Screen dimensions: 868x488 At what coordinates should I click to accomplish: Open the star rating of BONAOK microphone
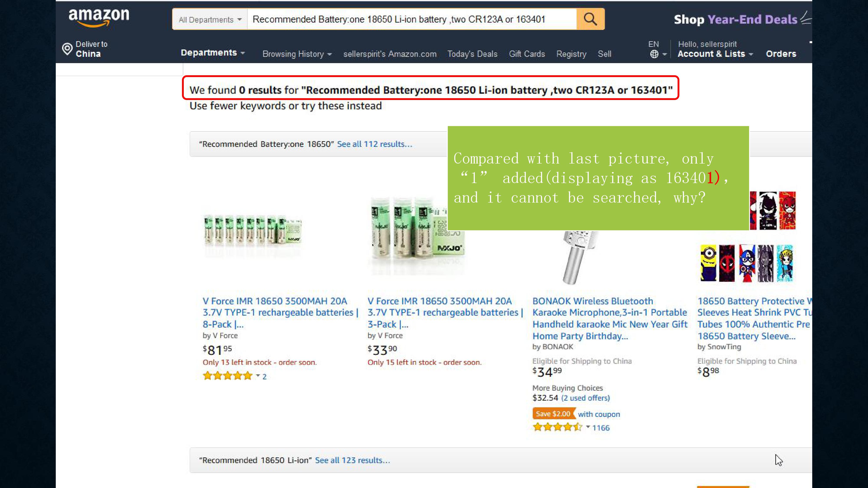click(x=557, y=427)
